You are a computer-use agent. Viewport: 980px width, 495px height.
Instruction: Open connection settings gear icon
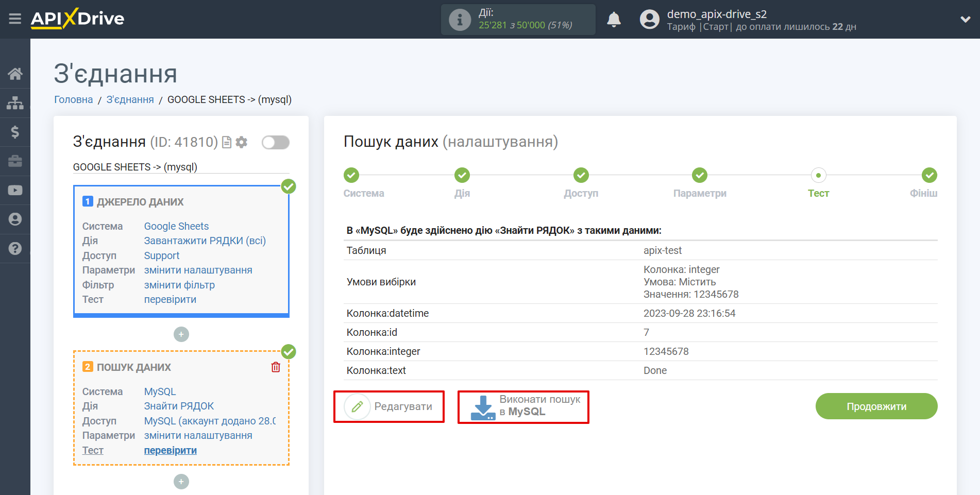click(241, 142)
